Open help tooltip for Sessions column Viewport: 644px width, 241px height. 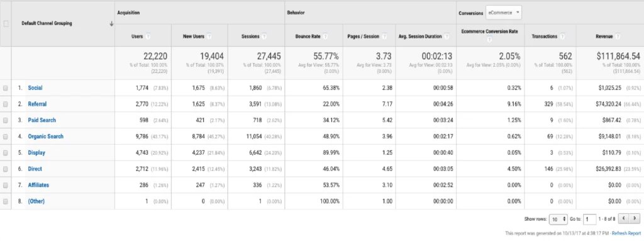click(x=265, y=36)
